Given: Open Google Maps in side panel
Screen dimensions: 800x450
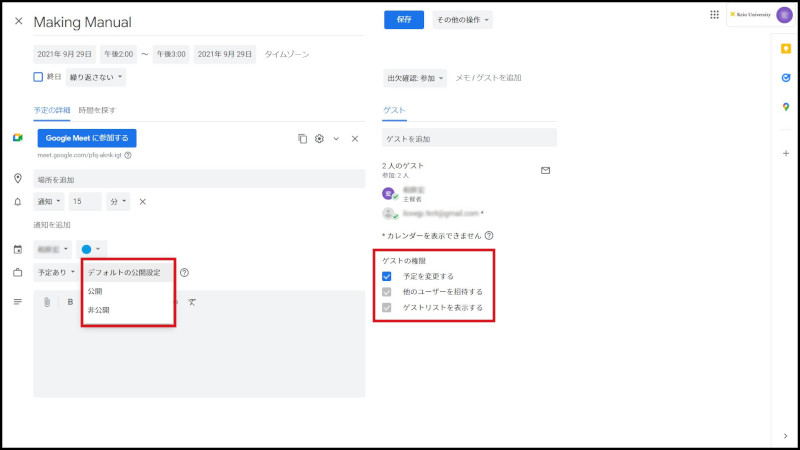Looking at the screenshot, I should 786,107.
